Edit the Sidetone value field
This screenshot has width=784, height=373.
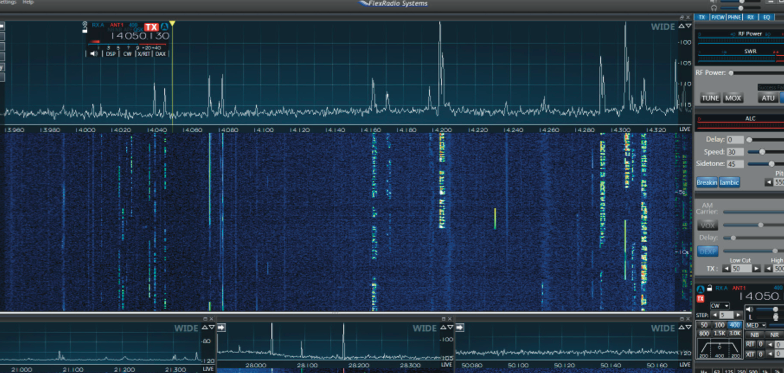point(735,164)
